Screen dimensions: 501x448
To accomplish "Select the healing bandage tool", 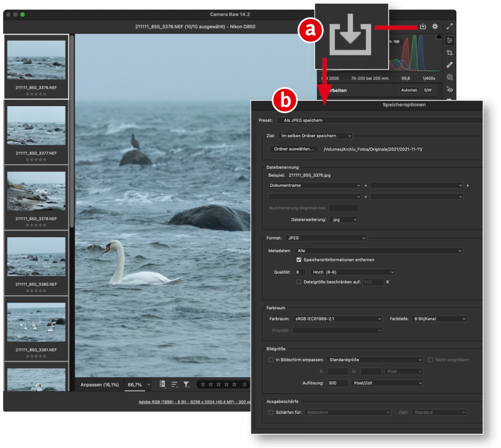I will (x=449, y=65).
